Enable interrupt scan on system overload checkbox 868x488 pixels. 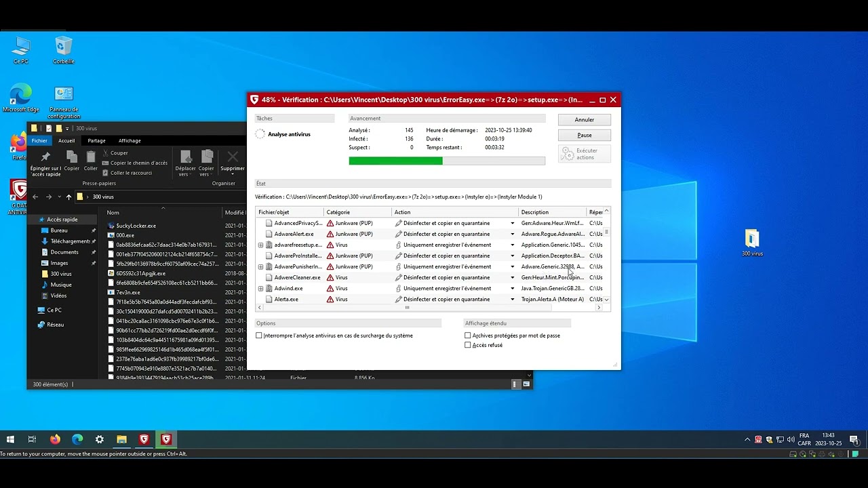pos(259,335)
